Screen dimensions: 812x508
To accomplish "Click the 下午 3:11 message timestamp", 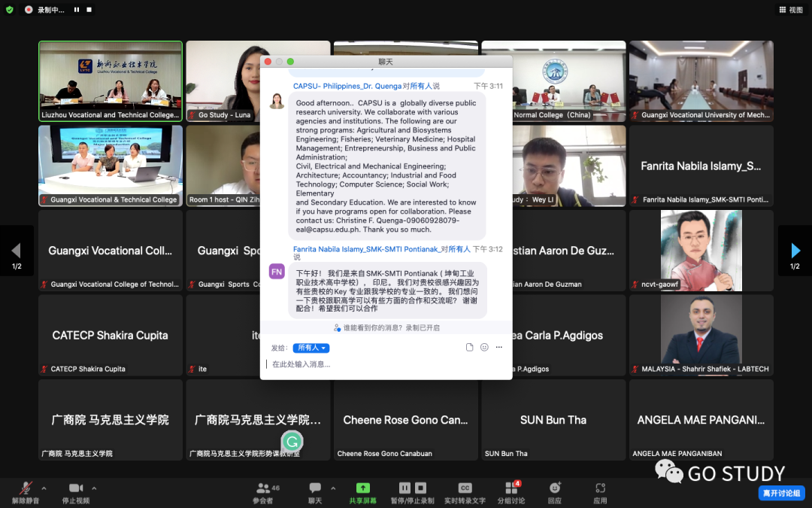I will click(488, 86).
